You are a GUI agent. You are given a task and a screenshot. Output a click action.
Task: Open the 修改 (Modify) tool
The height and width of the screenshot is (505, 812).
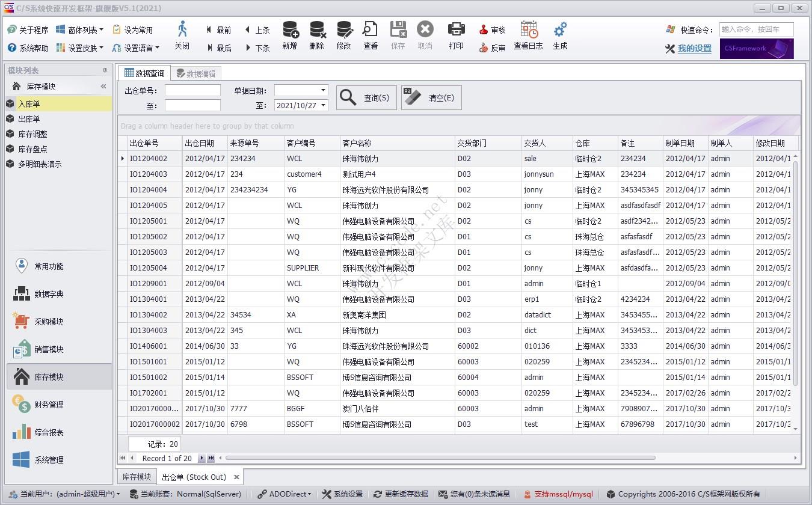point(344,36)
